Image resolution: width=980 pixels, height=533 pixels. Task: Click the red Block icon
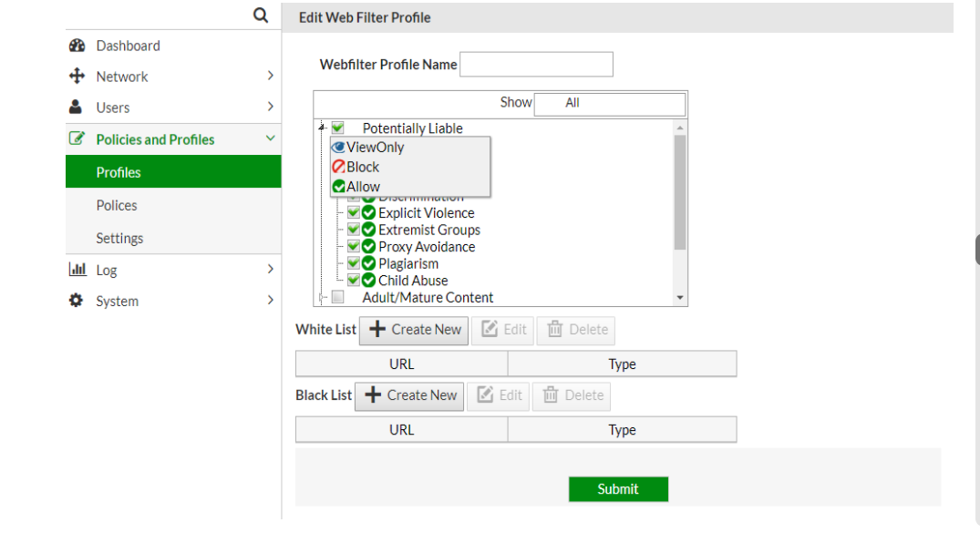point(338,167)
